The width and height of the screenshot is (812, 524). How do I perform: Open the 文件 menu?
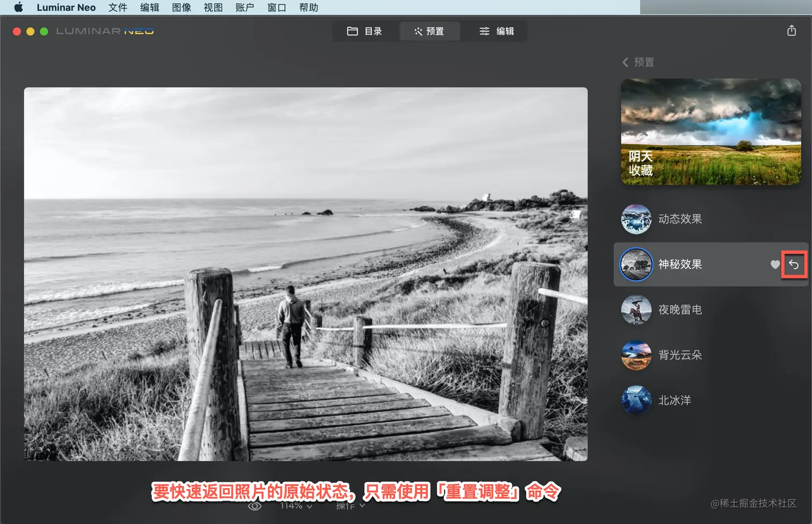coord(118,8)
